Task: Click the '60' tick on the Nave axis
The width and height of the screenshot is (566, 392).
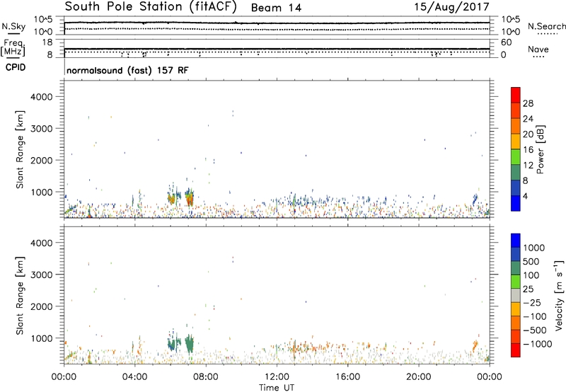Action: tap(506, 42)
